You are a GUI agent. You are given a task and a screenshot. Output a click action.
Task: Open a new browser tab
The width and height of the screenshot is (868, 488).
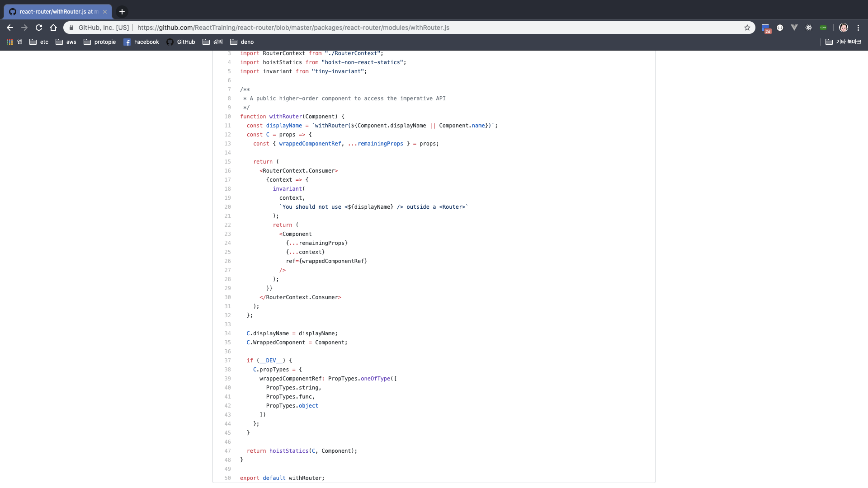pyautogui.click(x=122, y=12)
